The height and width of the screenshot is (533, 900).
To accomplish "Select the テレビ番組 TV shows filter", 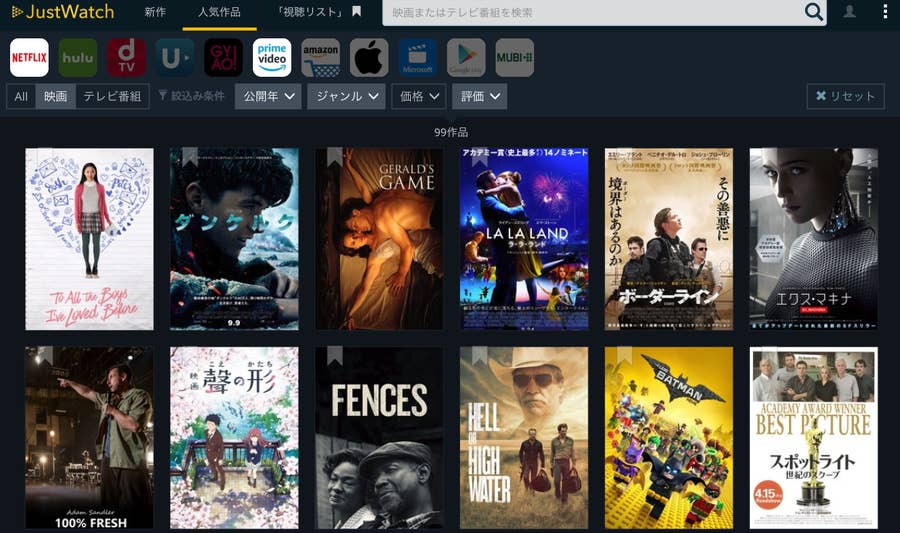I will pos(112,96).
